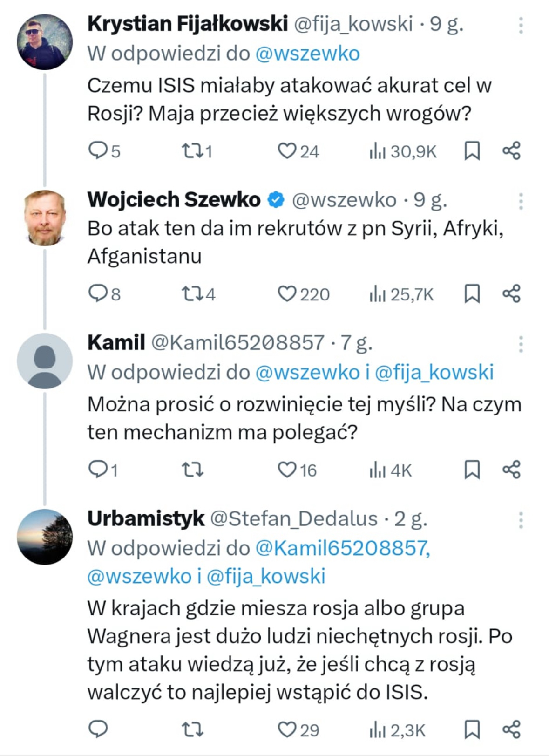Image resolution: width=549 pixels, height=756 pixels.
Task: Like Wojciech Szewko's tweet with 220 likes
Action: (304, 294)
